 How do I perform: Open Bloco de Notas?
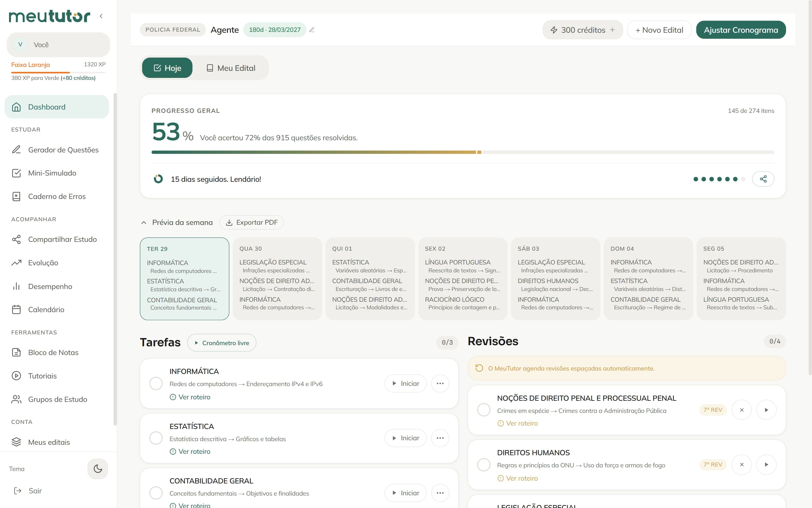57,352
